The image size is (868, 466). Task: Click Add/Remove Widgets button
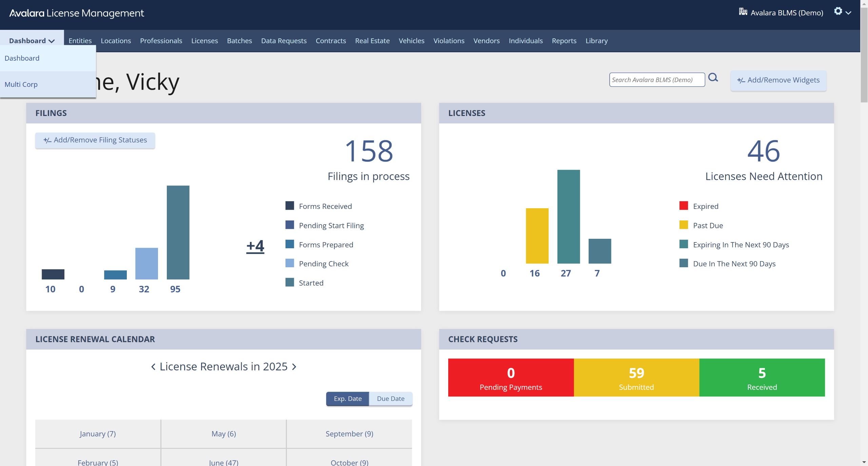[778, 80]
